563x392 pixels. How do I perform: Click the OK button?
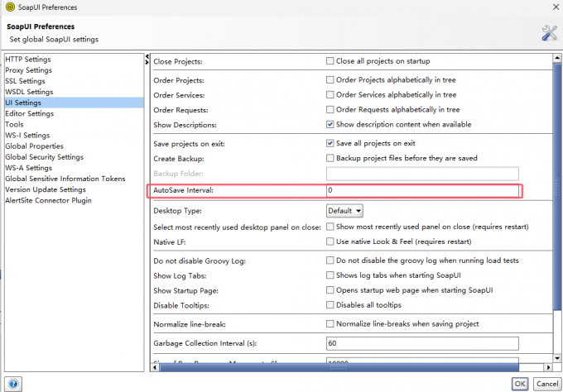click(520, 384)
